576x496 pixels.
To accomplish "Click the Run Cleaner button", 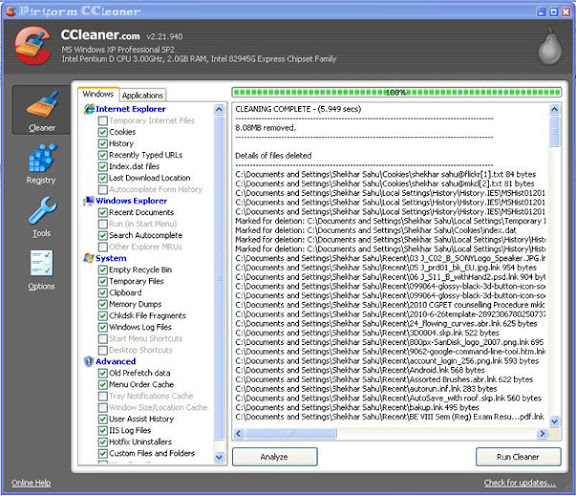I will click(x=518, y=457).
